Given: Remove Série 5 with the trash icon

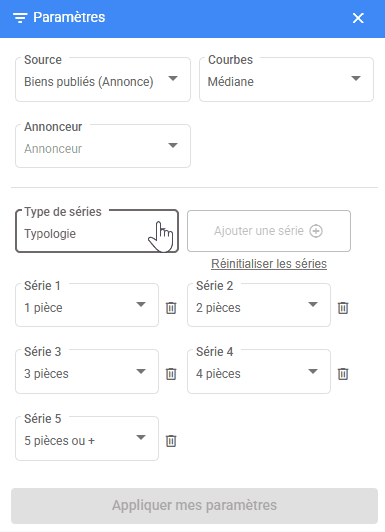Looking at the screenshot, I should tap(171, 441).
